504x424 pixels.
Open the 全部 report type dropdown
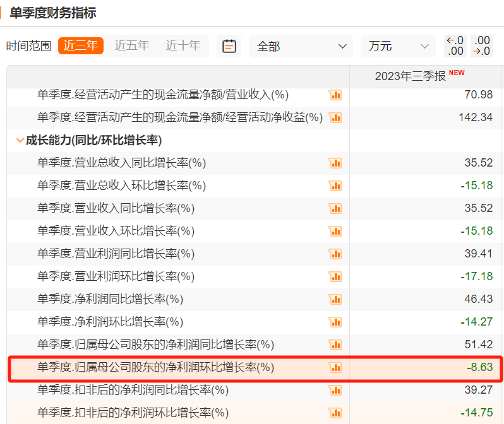click(x=301, y=46)
